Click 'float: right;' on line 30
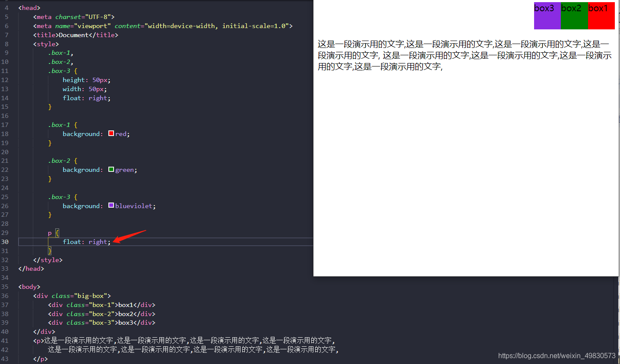The width and height of the screenshot is (620, 364). click(86, 242)
